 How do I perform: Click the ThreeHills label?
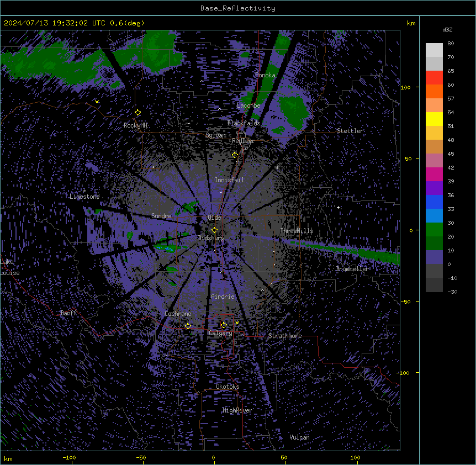tap(297, 231)
